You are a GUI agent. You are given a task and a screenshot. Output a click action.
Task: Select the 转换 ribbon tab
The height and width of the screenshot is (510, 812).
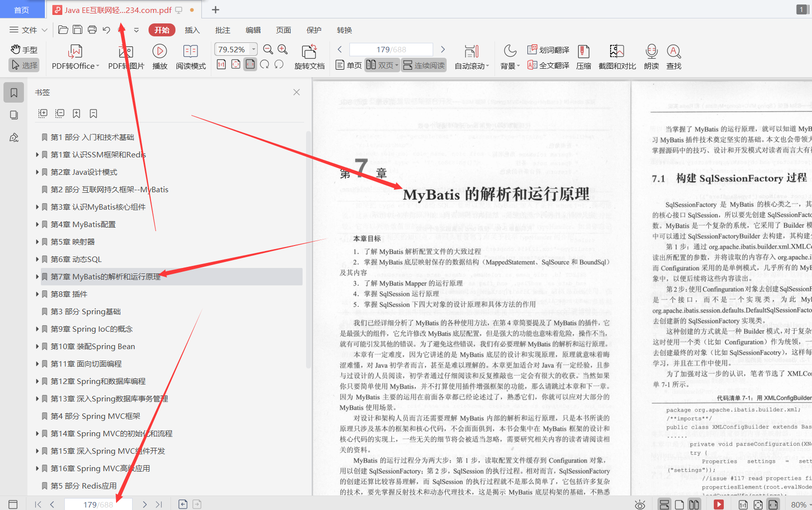point(344,30)
